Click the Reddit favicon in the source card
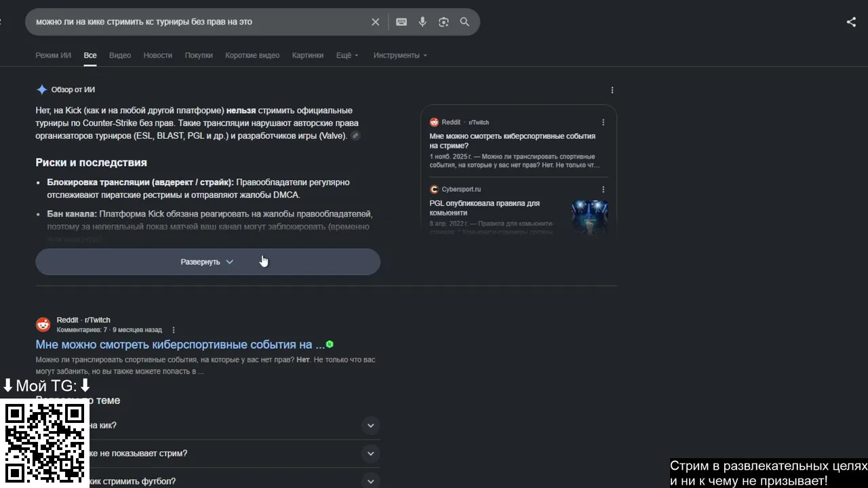The width and height of the screenshot is (868, 488). (x=434, y=123)
